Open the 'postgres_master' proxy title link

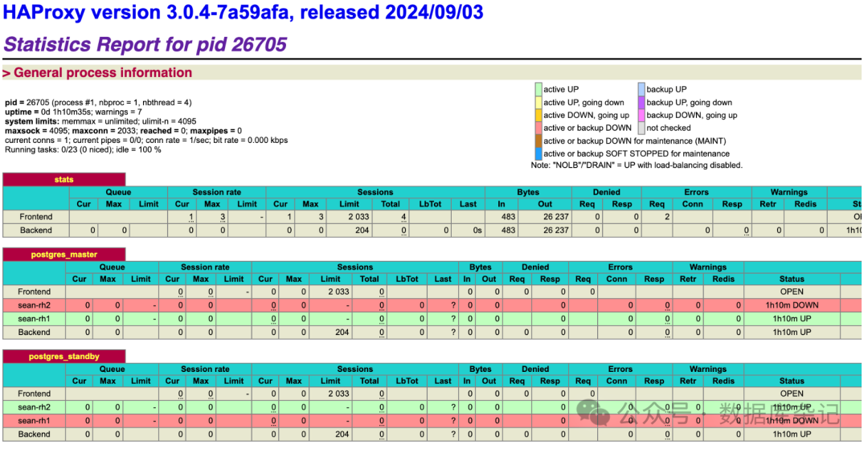pos(64,255)
